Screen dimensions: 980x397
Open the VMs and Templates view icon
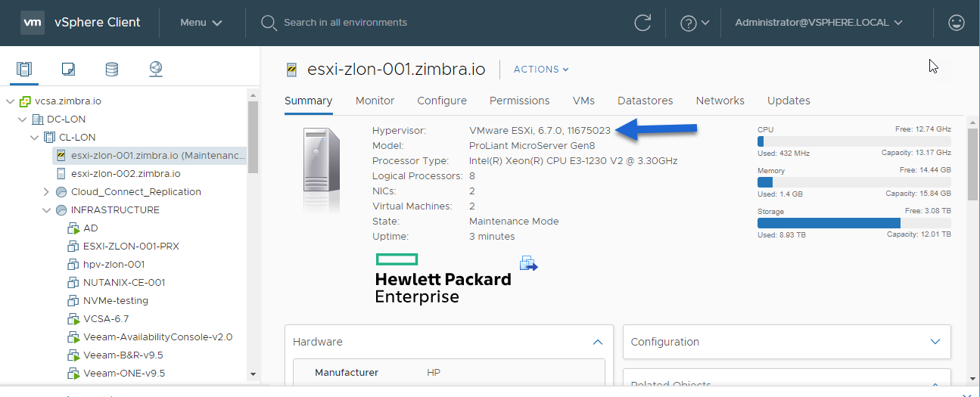(x=68, y=70)
